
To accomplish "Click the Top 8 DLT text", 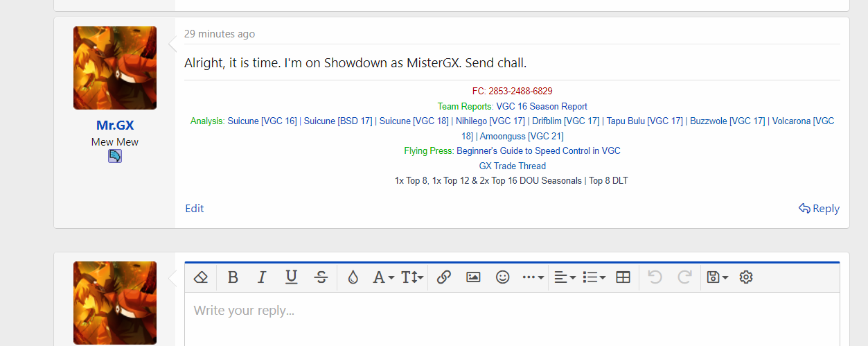I will (x=608, y=181).
